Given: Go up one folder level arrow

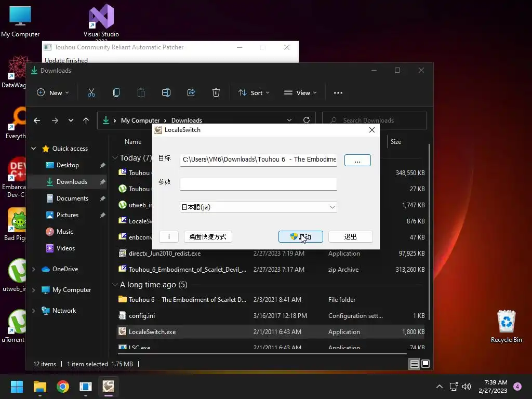Looking at the screenshot, I should (86, 121).
